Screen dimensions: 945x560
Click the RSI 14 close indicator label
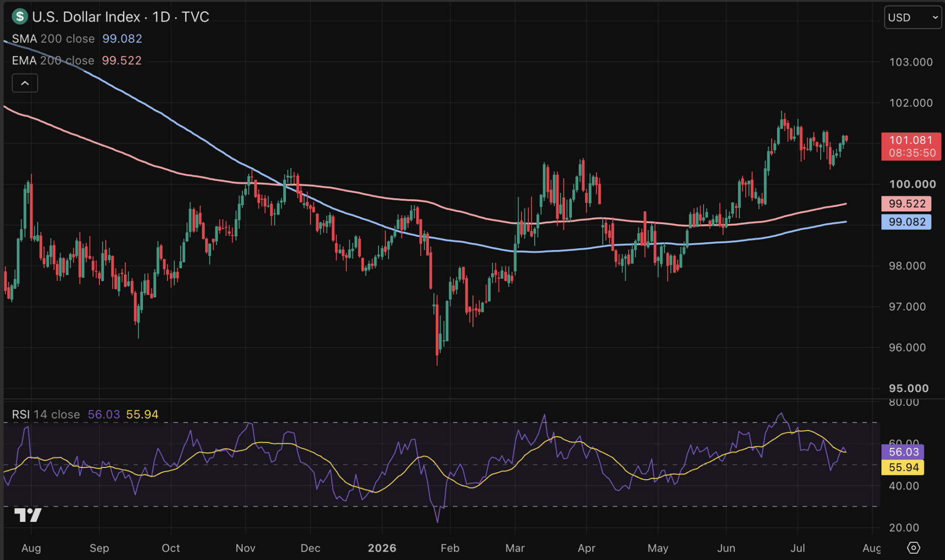[x=46, y=415]
